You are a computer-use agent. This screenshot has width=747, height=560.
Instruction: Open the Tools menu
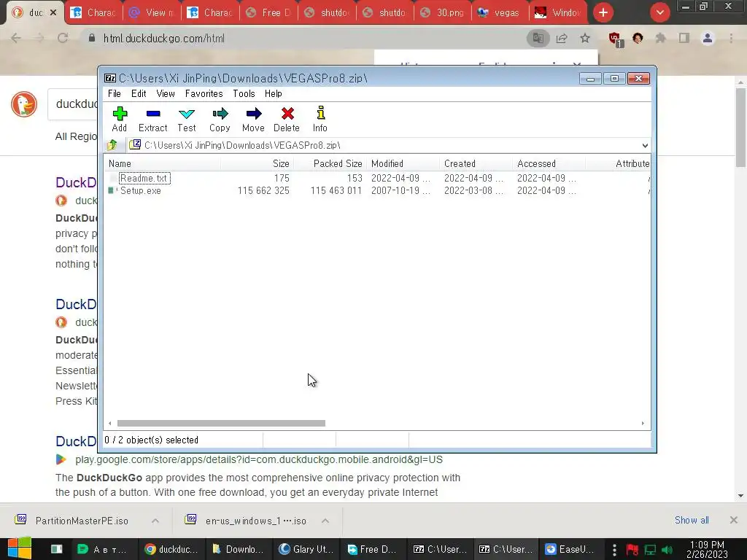point(244,94)
